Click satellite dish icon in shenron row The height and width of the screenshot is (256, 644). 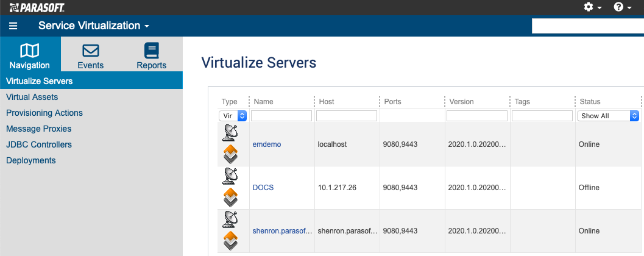pos(230,219)
